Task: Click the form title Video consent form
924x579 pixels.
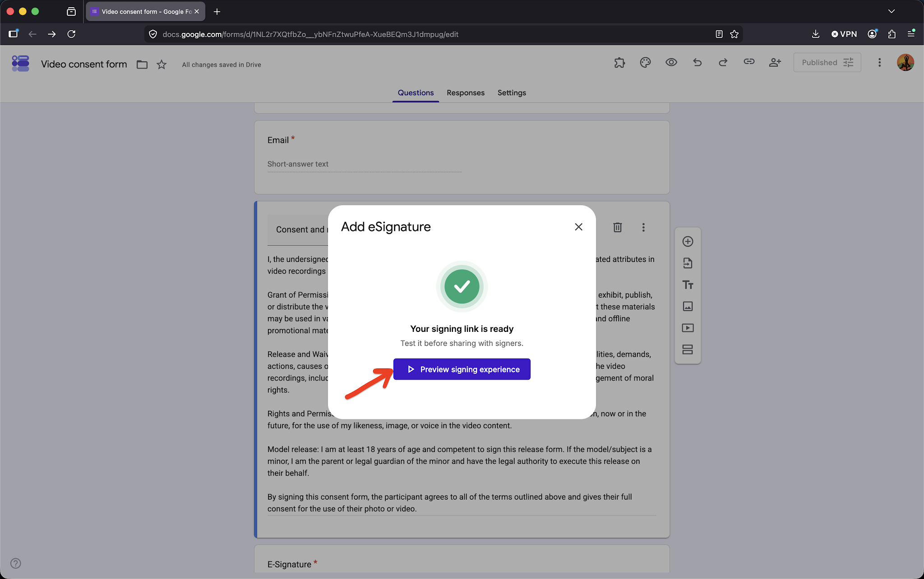Action: tap(84, 64)
